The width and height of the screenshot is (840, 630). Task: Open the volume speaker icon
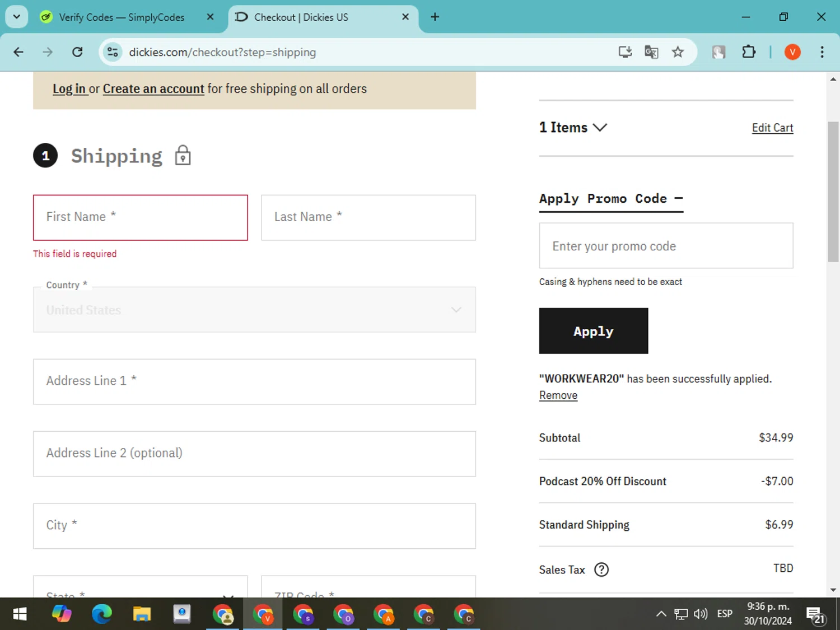point(701,614)
